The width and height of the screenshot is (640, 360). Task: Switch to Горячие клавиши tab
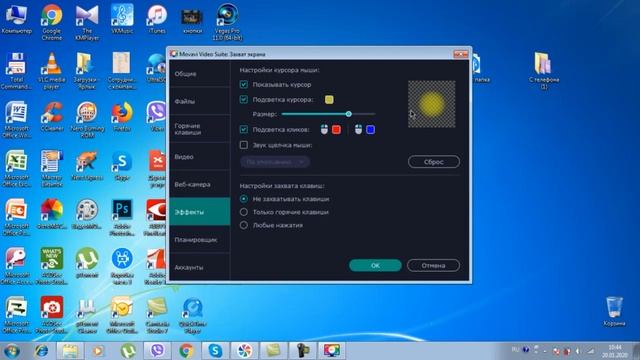tap(200, 129)
